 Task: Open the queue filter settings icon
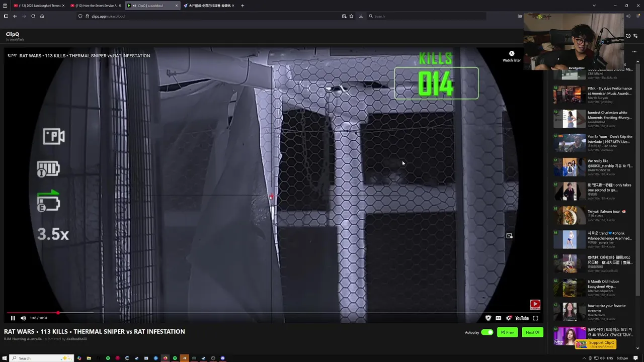635,36
